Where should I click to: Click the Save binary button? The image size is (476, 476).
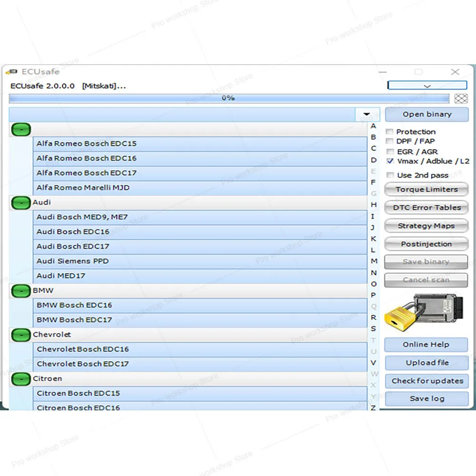(426, 262)
